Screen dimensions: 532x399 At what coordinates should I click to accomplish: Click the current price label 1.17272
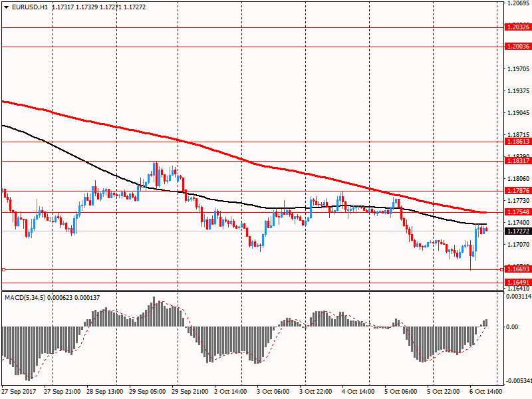[x=518, y=231]
